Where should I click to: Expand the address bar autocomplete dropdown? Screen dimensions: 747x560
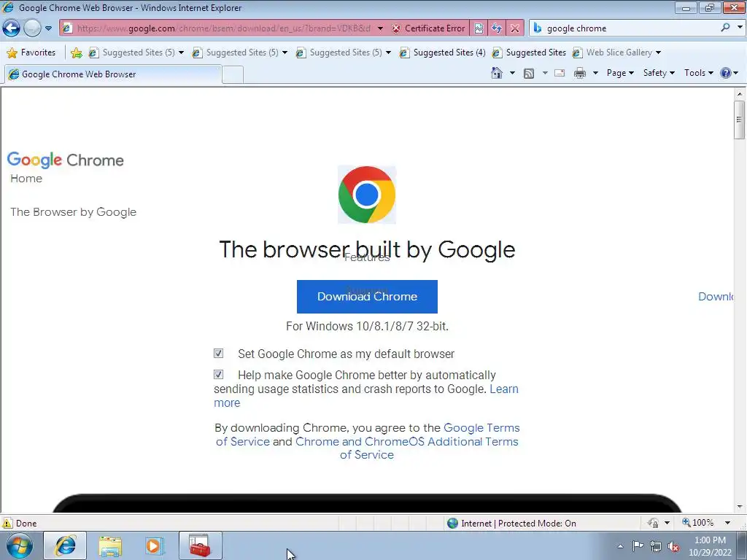click(380, 28)
